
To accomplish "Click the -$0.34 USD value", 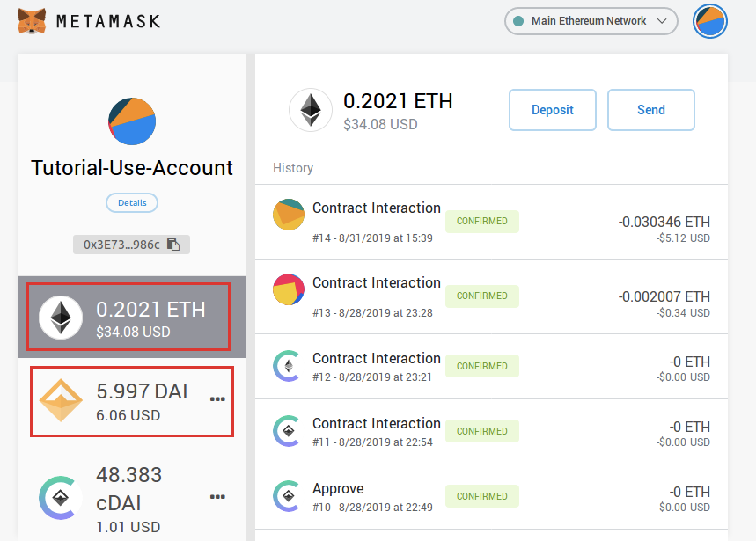I will point(683,312).
